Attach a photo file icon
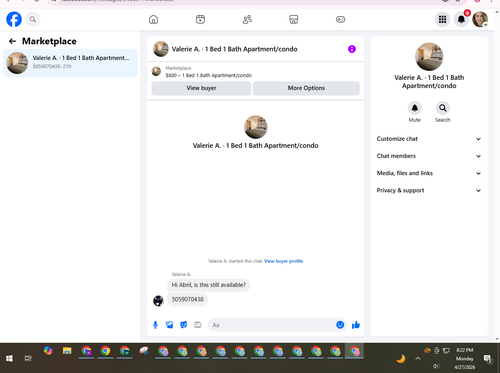 [x=170, y=325]
